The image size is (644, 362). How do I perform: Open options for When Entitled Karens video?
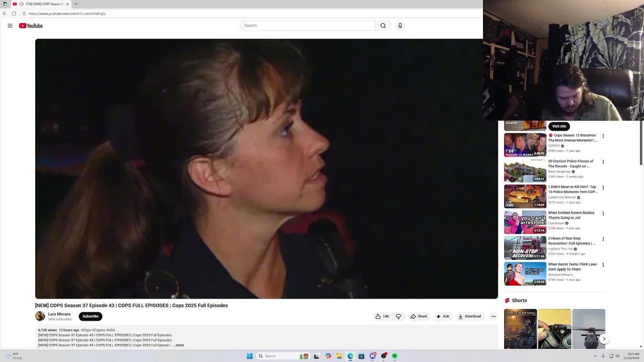(x=603, y=213)
